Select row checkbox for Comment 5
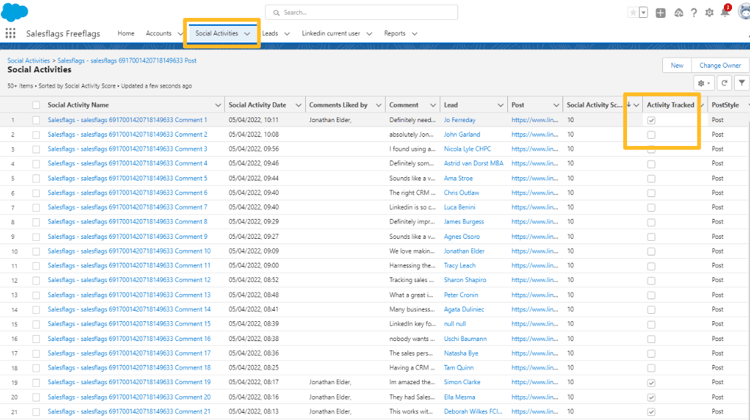Image resolution: width=750 pixels, height=420 pixels. click(36, 178)
